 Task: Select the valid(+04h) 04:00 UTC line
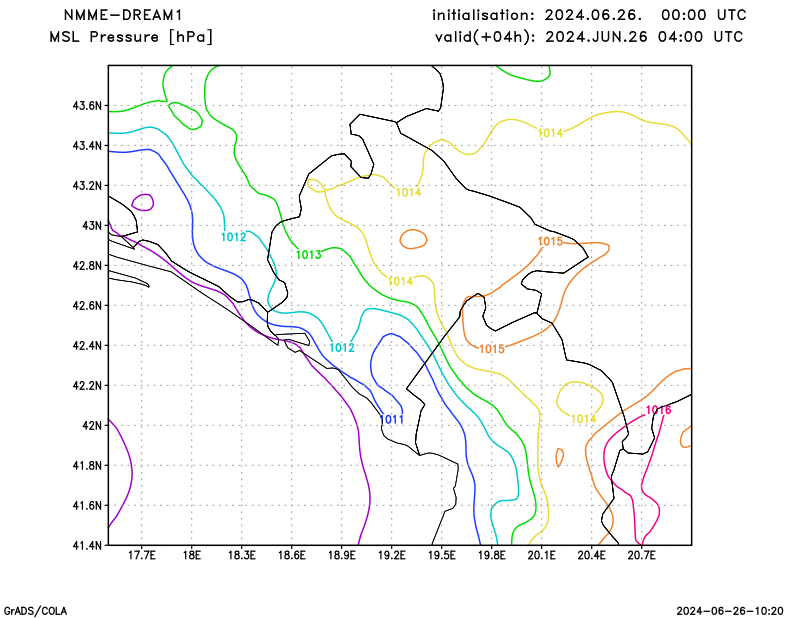pos(589,37)
